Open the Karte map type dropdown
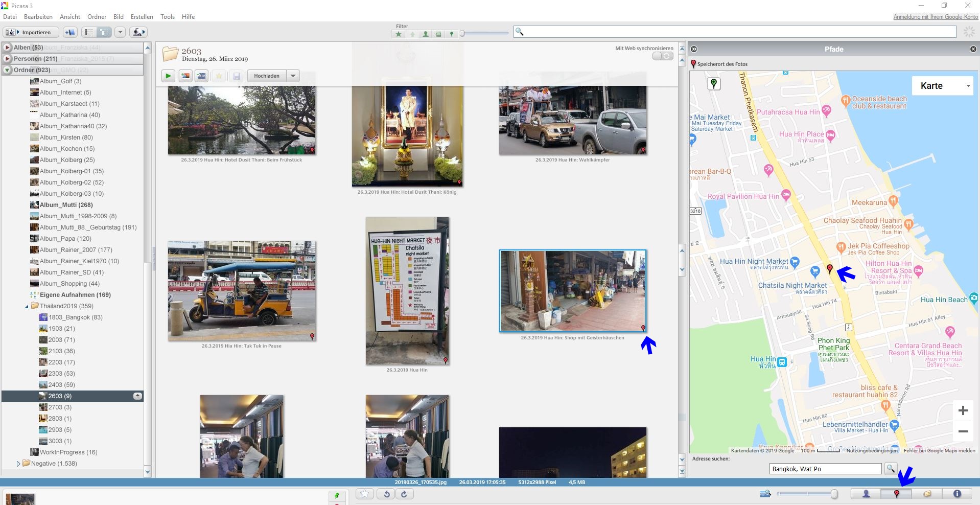 pyautogui.click(x=942, y=86)
